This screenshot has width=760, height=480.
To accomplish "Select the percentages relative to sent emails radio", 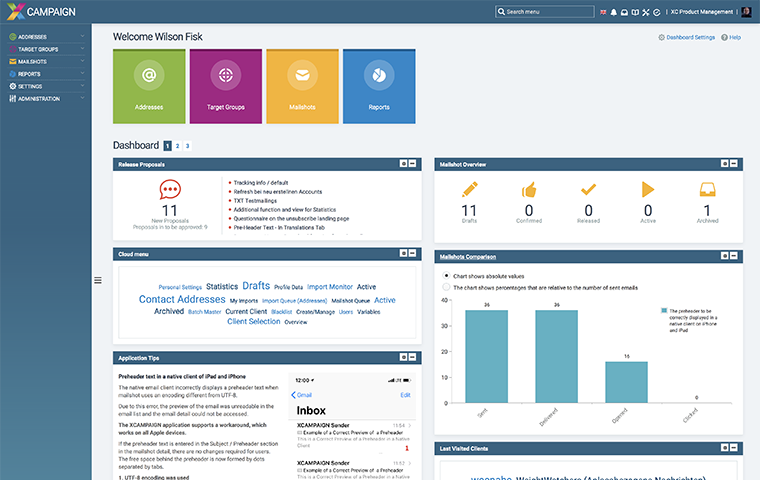I will [x=445, y=287].
